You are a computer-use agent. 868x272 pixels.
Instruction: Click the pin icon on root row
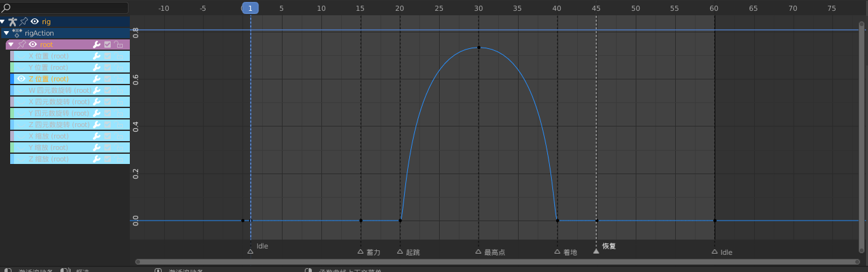[x=22, y=44]
